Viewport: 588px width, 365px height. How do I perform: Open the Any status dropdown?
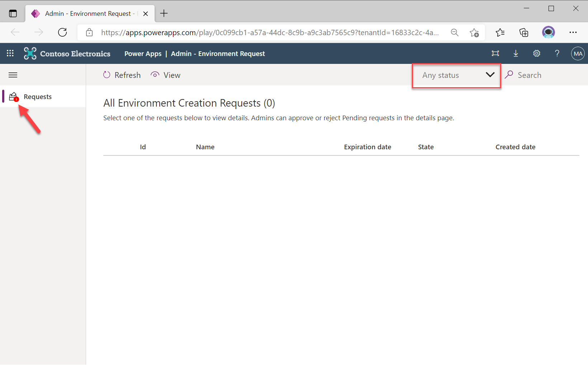tap(456, 75)
